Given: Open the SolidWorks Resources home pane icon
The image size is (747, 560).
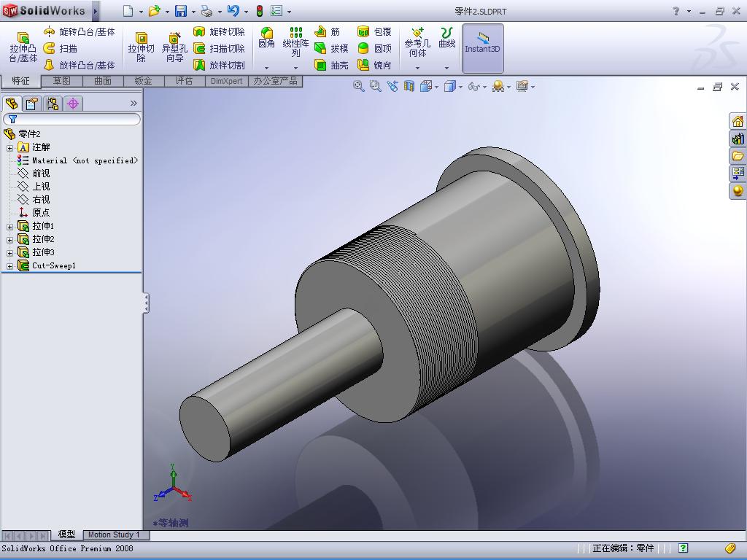Looking at the screenshot, I should pyautogui.click(x=738, y=121).
